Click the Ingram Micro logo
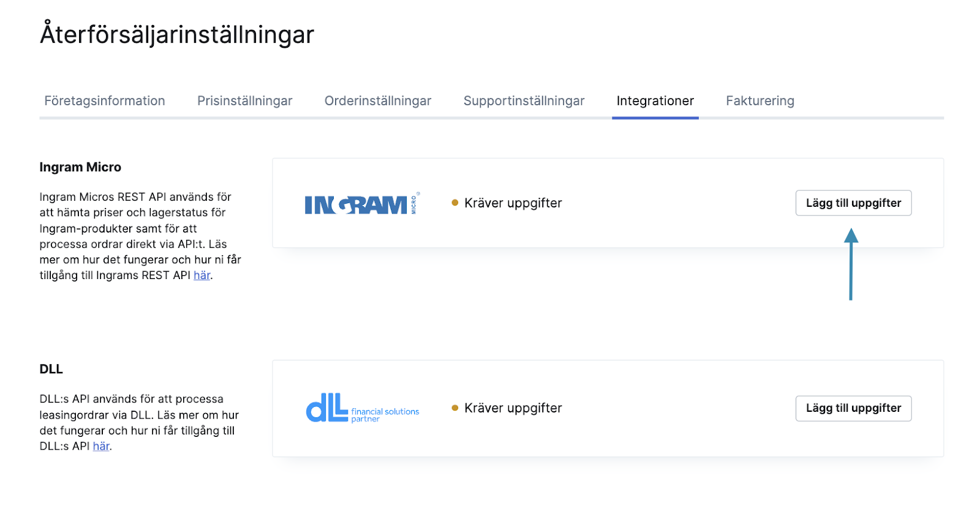 pos(362,204)
